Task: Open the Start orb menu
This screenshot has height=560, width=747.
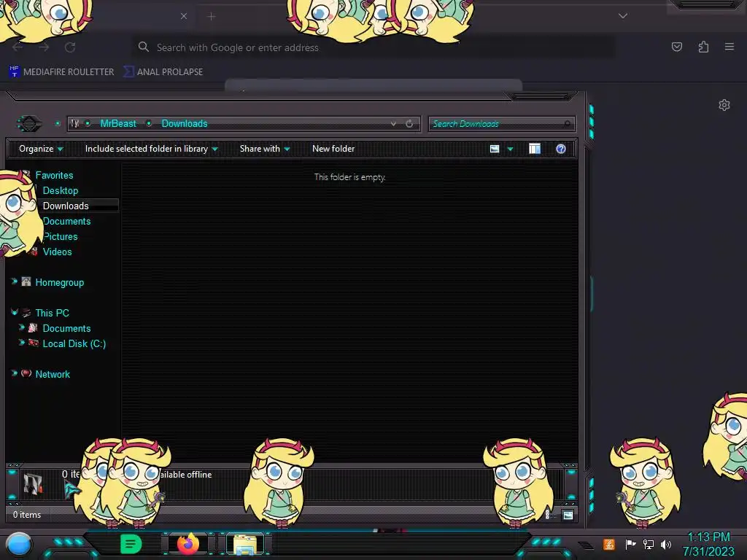Action: [x=19, y=545]
